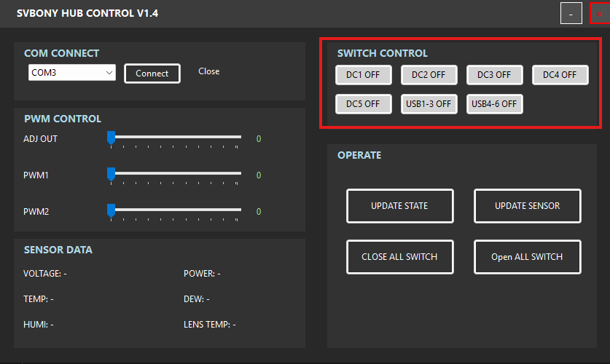Click the TEMP: reading text
Screen dimensions: 610x364
tap(39, 299)
